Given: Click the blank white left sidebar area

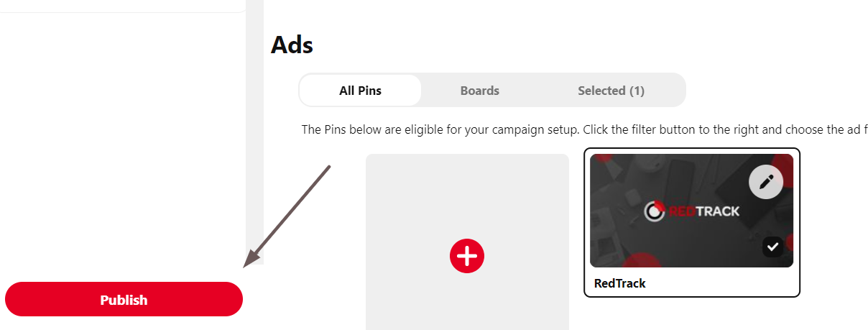Looking at the screenshot, I should [x=122, y=144].
